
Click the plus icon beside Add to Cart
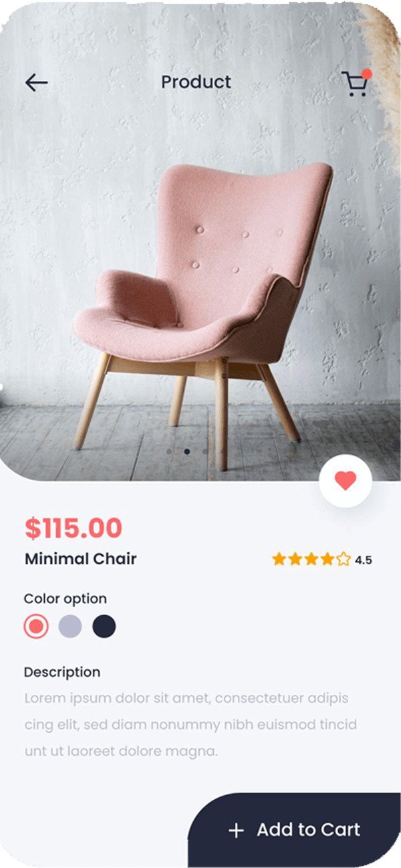[x=236, y=831]
